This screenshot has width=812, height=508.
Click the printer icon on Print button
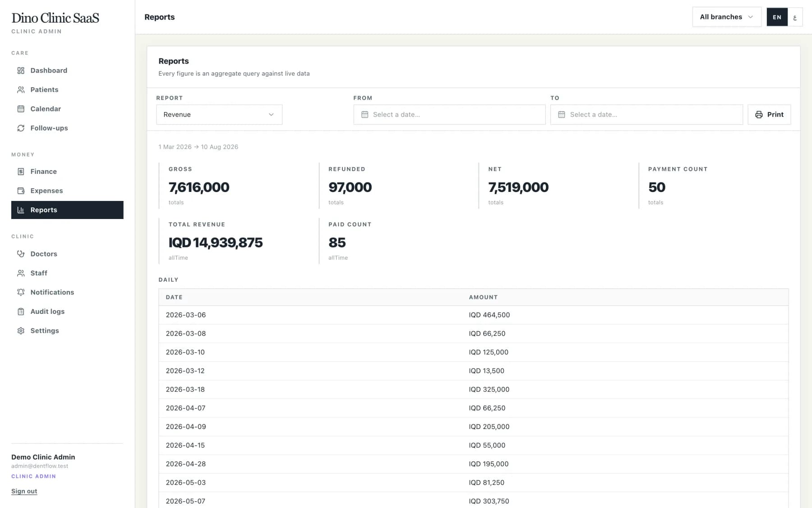[759, 115]
